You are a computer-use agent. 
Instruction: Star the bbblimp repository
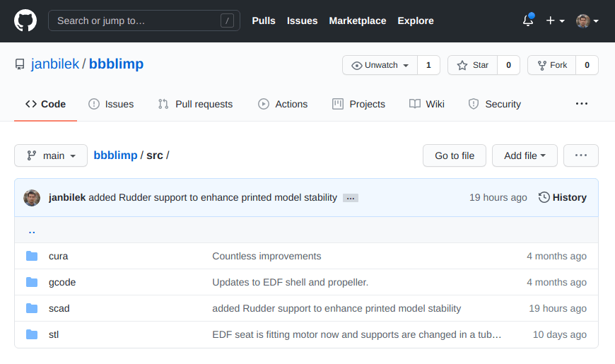[x=472, y=65]
